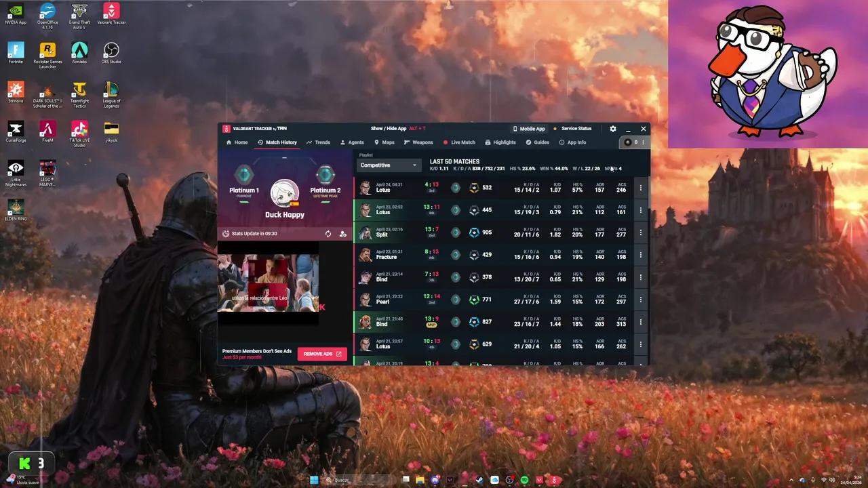The width and height of the screenshot is (868, 488).
Task: Click the MVP badge on Bind match
Action: [x=431, y=325]
